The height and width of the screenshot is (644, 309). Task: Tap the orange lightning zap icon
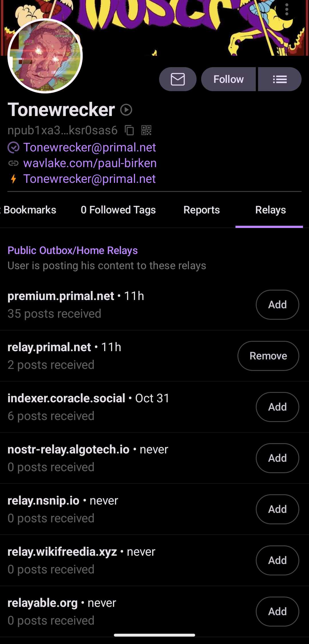(13, 179)
